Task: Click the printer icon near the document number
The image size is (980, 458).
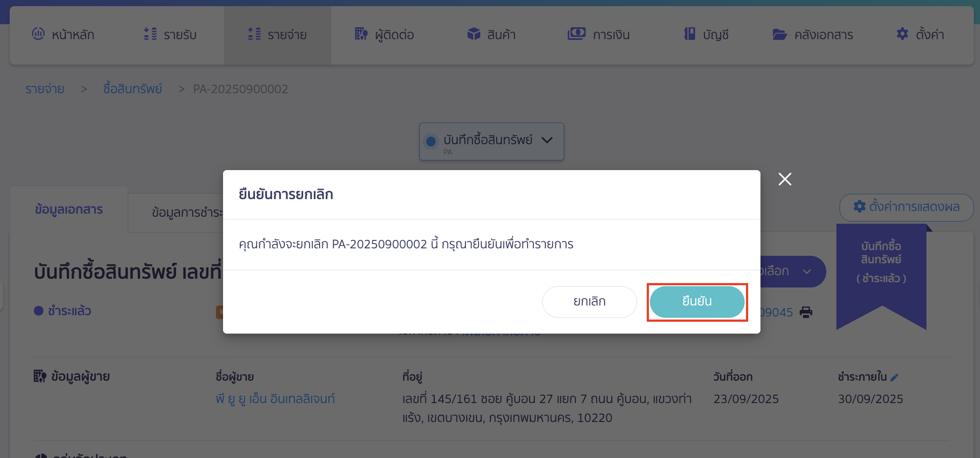Action: (x=805, y=312)
